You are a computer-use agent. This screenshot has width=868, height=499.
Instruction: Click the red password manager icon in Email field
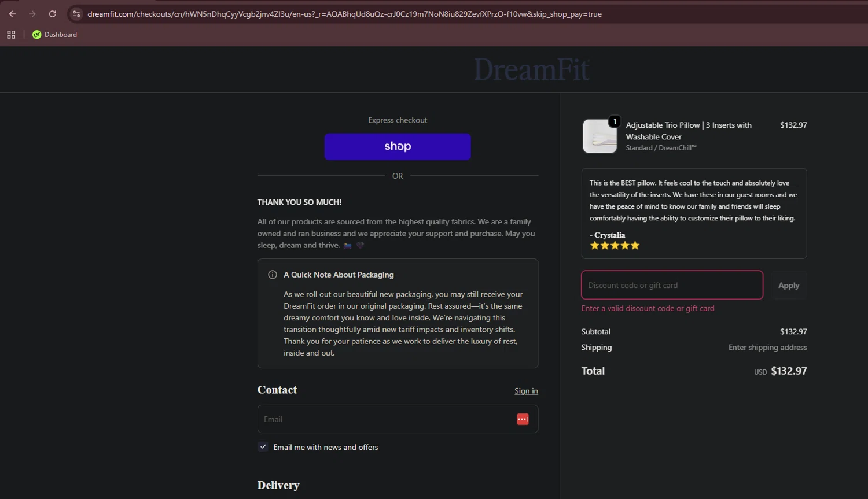[x=523, y=419]
